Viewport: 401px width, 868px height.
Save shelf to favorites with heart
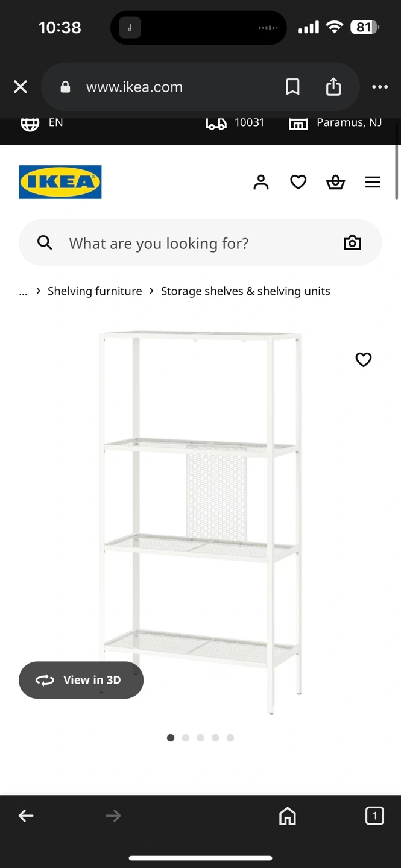pos(363,360)
